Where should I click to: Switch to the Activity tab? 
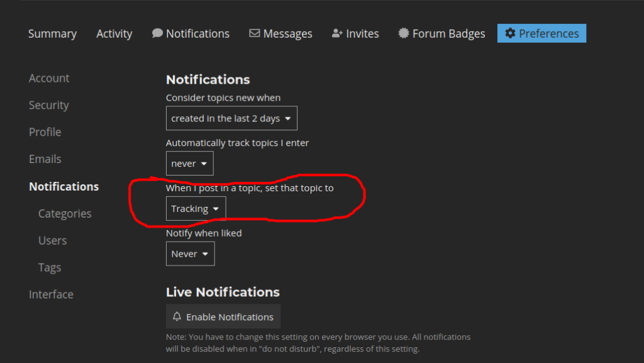tap(114, 33)
